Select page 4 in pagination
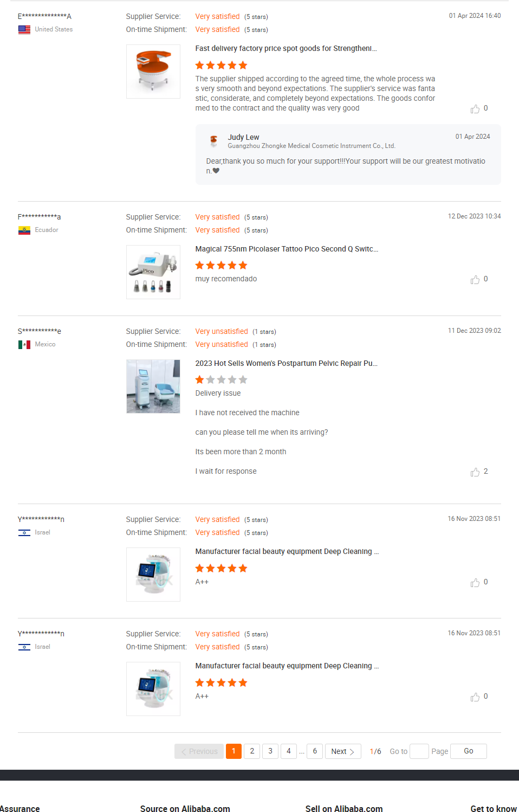Screen dimensions: 519x812 (x=289, y=751)
